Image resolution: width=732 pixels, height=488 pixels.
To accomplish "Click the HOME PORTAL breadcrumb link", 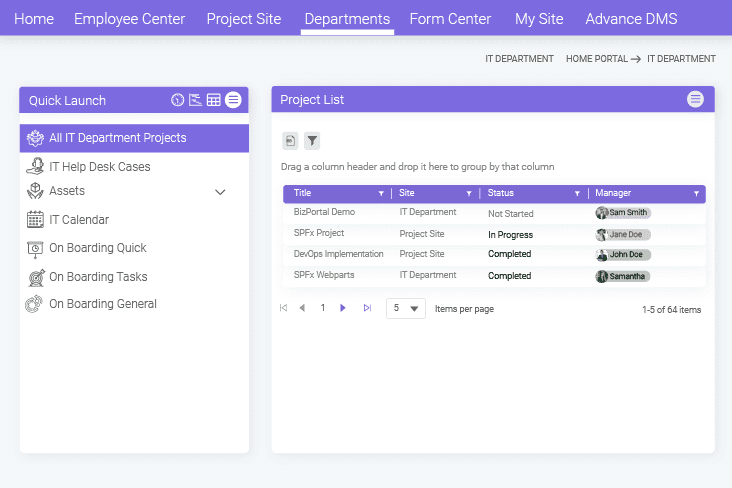I will pyautogui.click(x=597, y=59).
